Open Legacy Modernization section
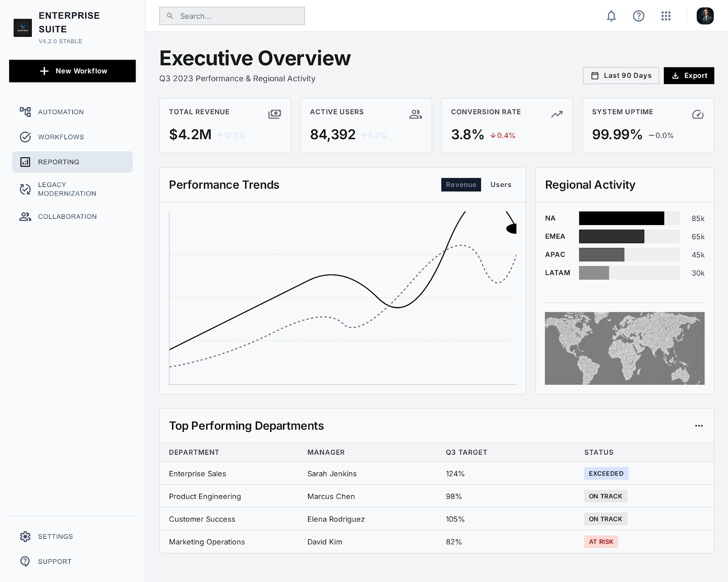The image size is (728, 582). 72,189
